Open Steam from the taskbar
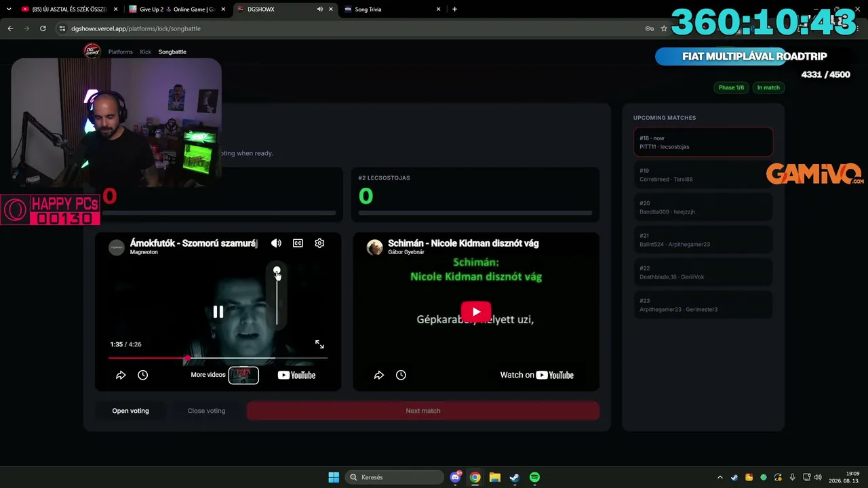The height and width of the screenshot is (488, 868). [515, 477]
